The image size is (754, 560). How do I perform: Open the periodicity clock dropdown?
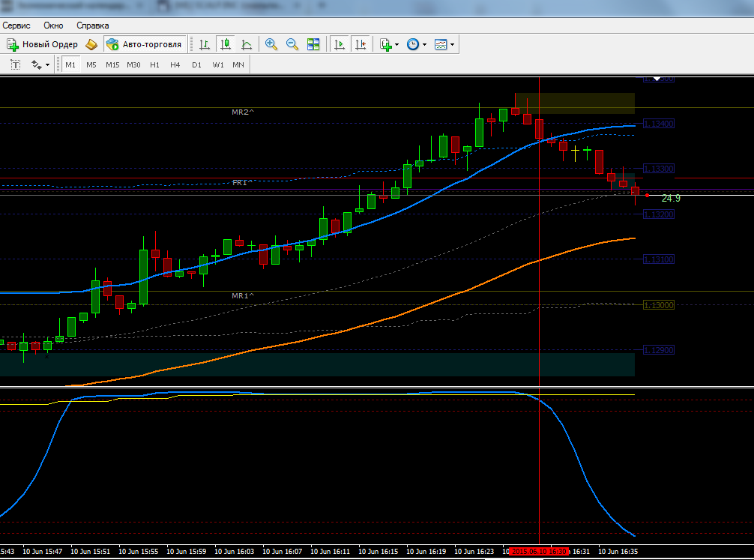coord(417,44)
